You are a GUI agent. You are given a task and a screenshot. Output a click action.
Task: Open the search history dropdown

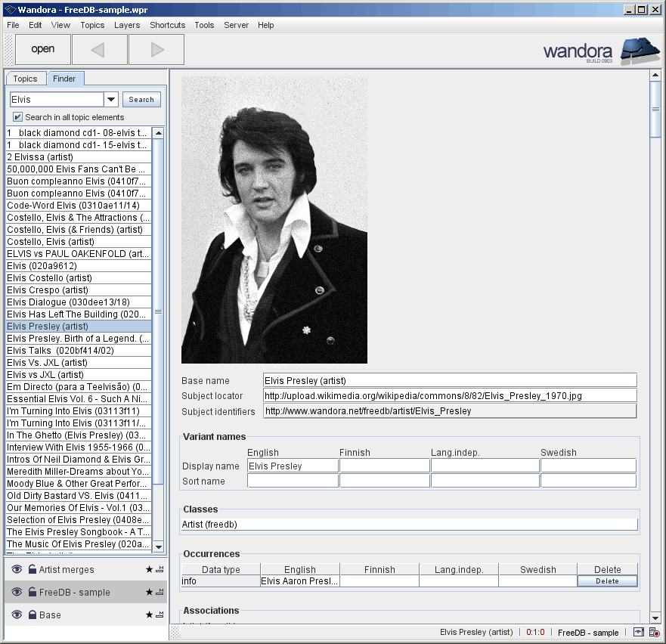pos(110,99)
